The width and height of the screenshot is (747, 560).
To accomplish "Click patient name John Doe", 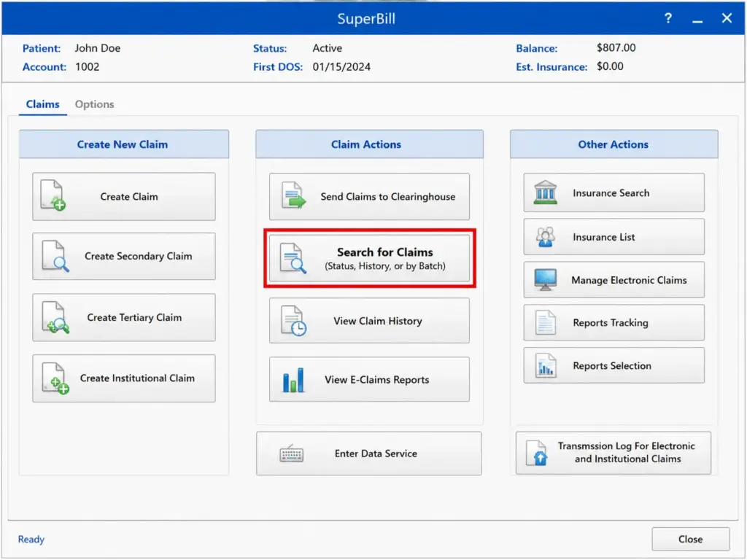I will coord(98,48).
